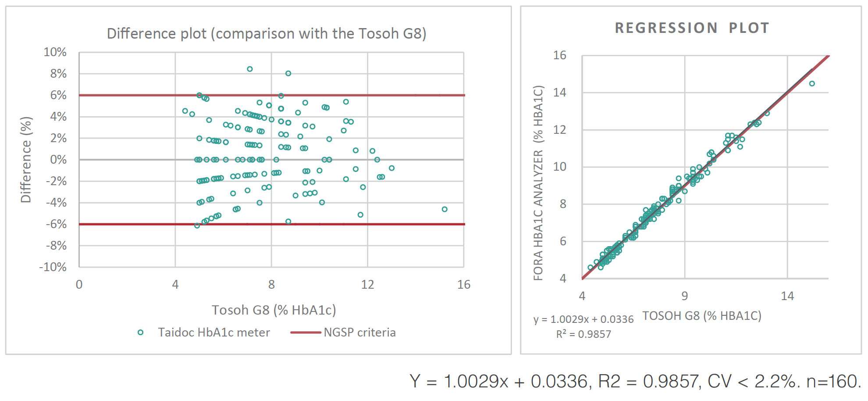
Task: Click the Tosoh G8 (% HbA1c) x-axis title
Action: (274, 310)
